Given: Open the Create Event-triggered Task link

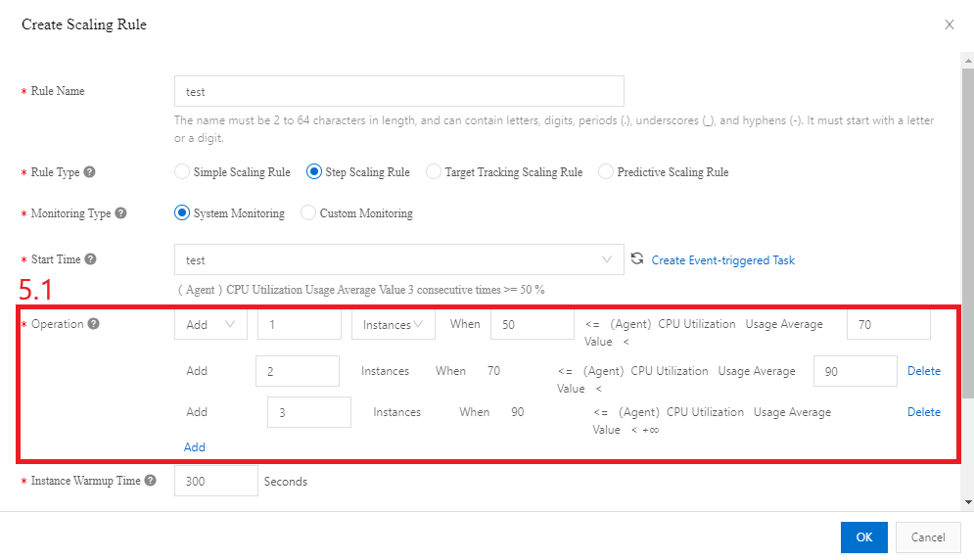Looking at the screenshot, I should click(x=722, y=260).
